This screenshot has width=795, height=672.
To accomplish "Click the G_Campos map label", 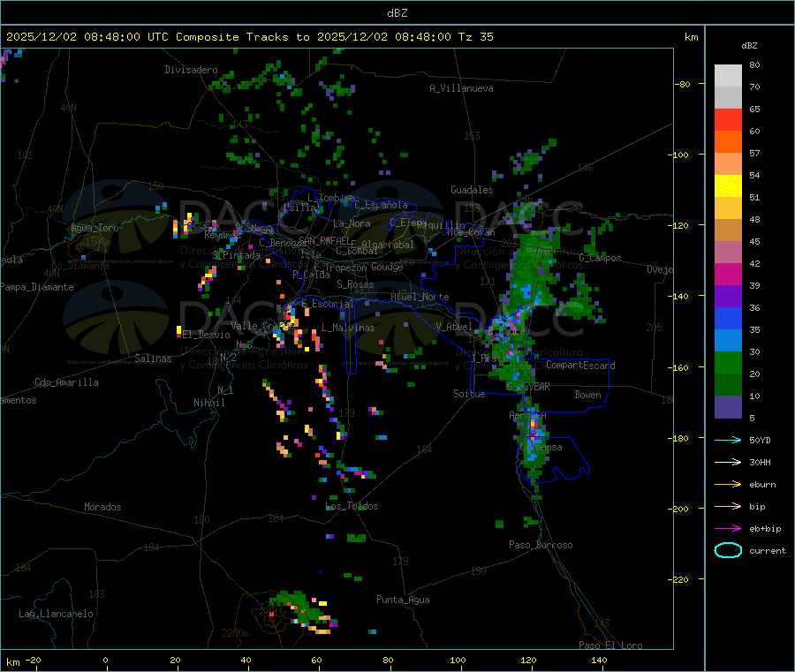I will 600,258.
